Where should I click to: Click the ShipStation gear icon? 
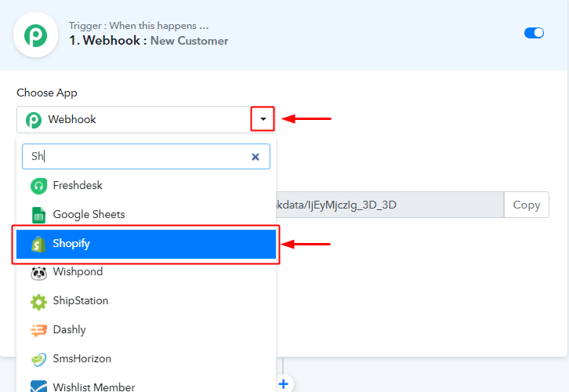coord(38,302)
